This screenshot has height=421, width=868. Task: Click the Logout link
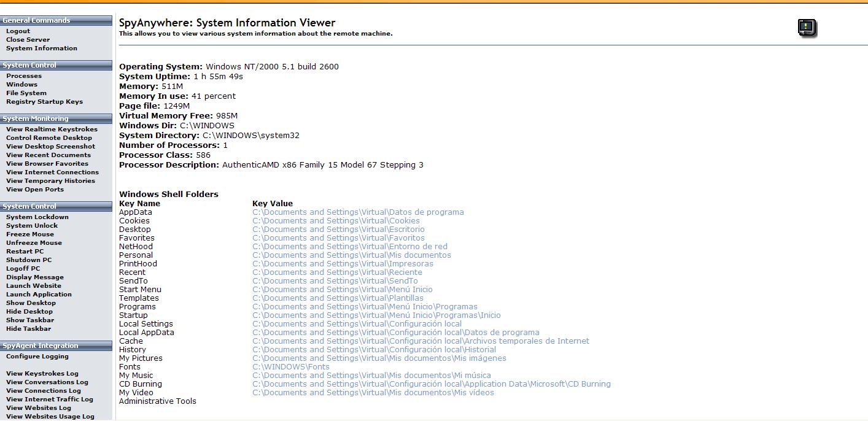[18, 31]
